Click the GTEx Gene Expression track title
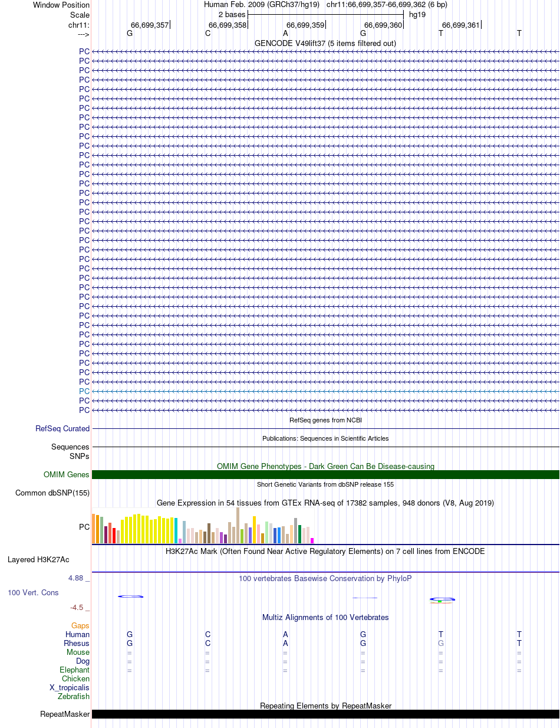Screen dimensions: 560x728 coord(325,503)
